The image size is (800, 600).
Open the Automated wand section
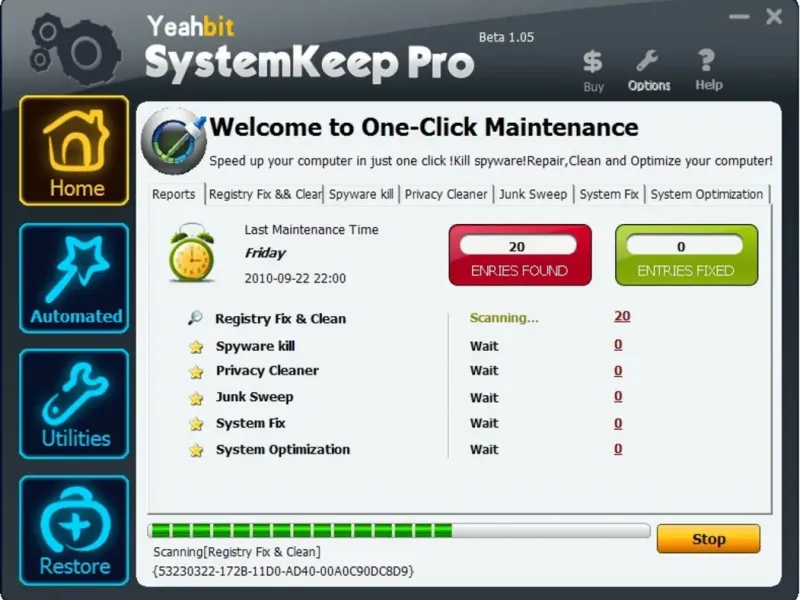[x=74, y=278]
